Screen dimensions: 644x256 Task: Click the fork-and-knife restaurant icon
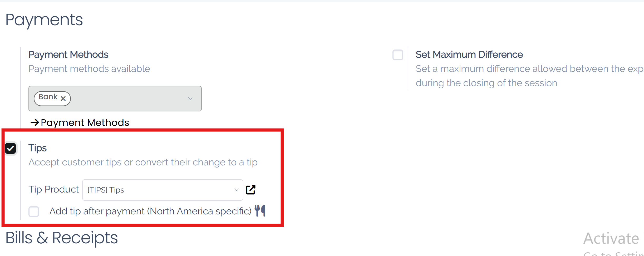tap(260, 210)
